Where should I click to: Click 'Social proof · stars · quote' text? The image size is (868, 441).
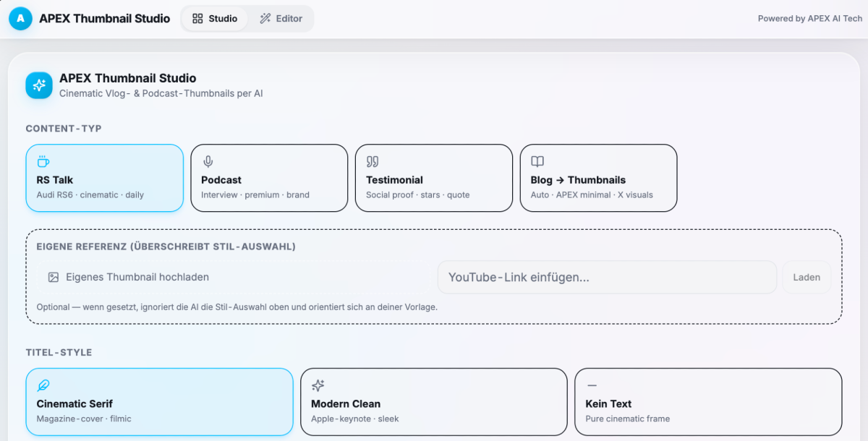pyautogui.click(x=418, y=194)
